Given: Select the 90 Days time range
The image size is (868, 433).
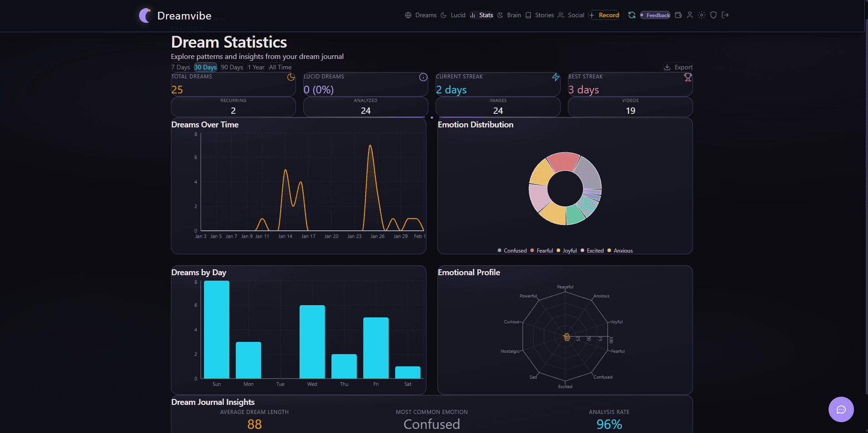Looking at the screenshot, I should [232, 67].
